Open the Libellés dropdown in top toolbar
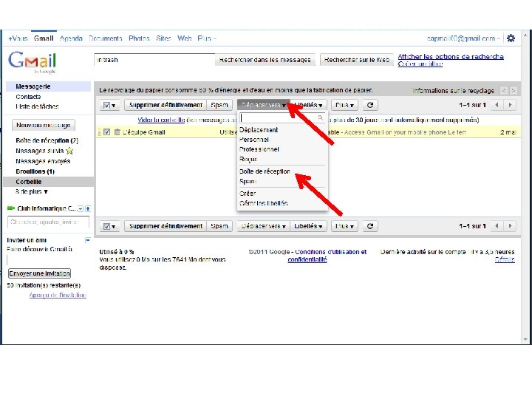 click(x=308, y=105)
